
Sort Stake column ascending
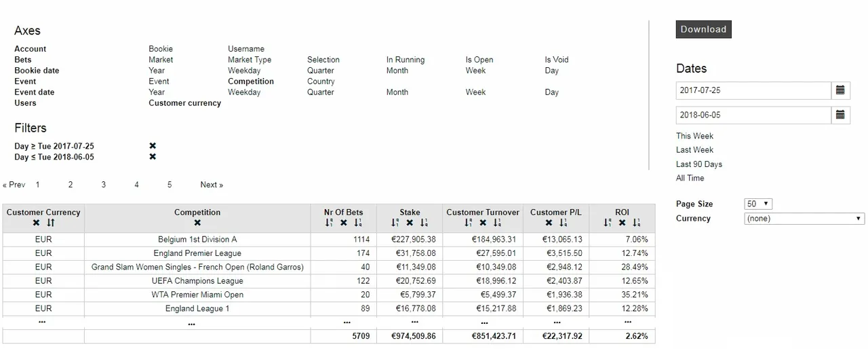pyautogui.click(x=424, y=223)
